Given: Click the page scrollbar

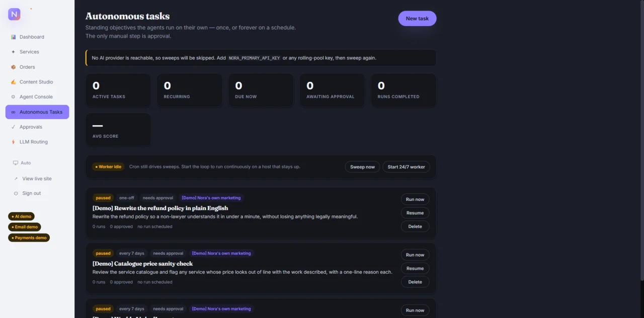Looking at the screenshot, I should (641, 141).
